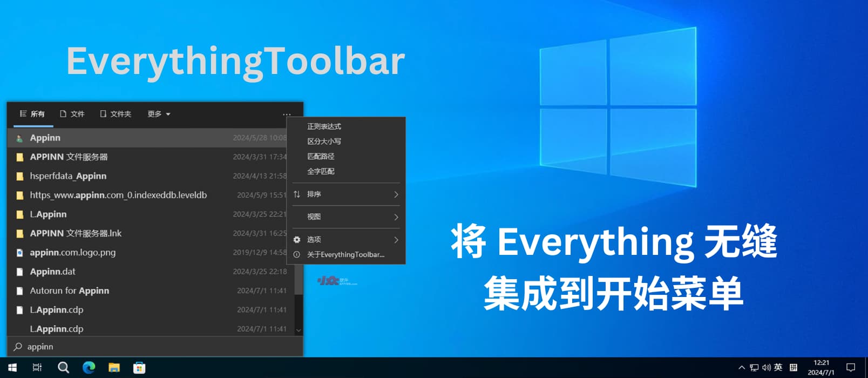The image size is (868, 378).
Task: Expand the 视图 view submenu
Action: pyautogui.click(x=345, y=217)
